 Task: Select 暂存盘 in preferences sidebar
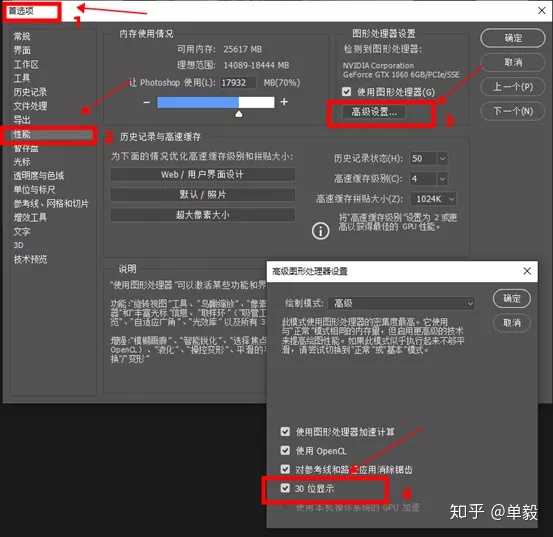pyautogui.click(x=26, y=148)
